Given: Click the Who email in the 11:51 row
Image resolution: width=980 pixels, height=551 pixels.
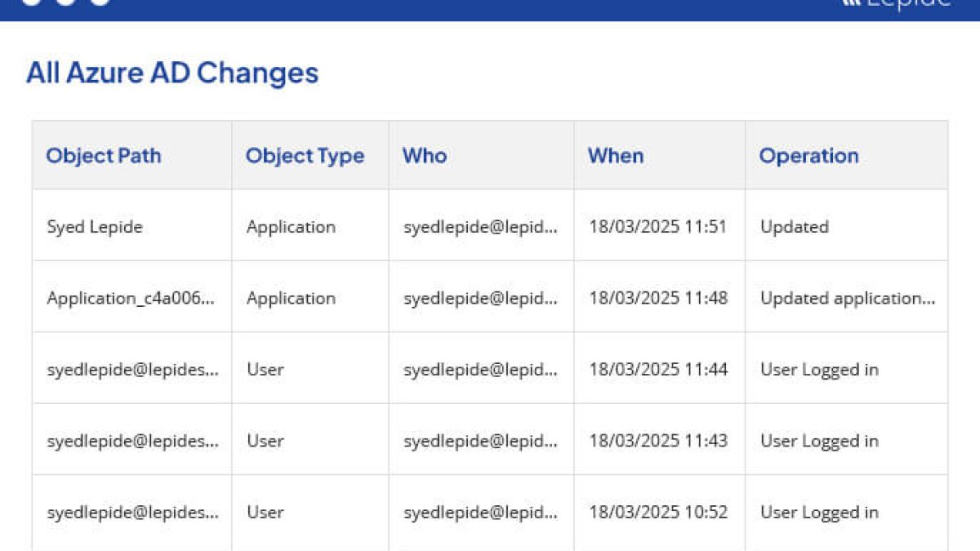Looking at the screenshot, I should pyautogui.click(x=480, y=227).
